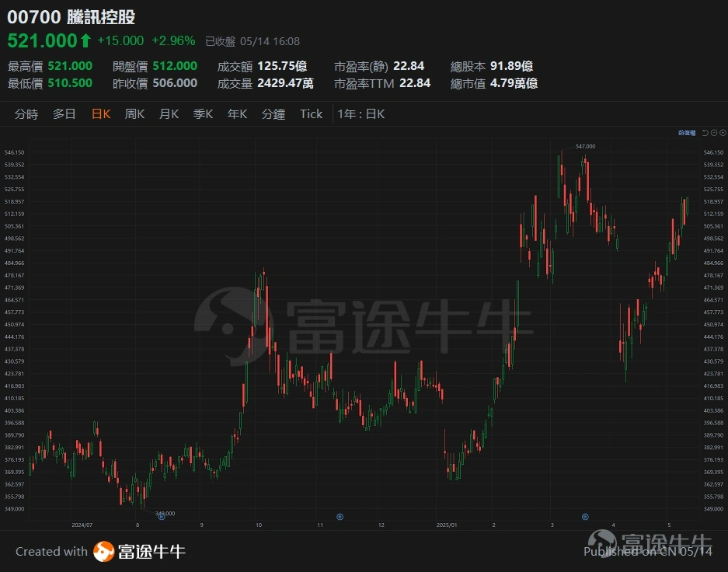
Task: Click the left axis 403.386 price label
Action: [x=15, y=410]
